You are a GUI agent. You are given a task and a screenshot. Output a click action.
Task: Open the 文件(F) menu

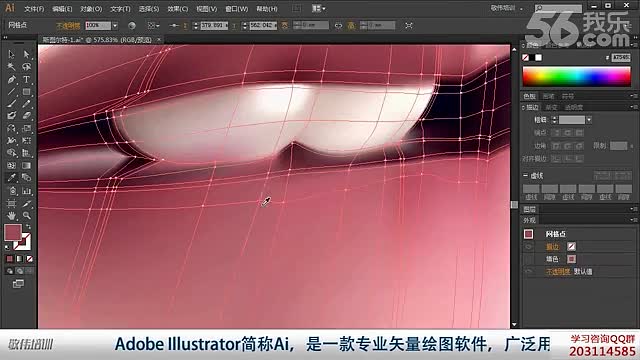[34, 9]
